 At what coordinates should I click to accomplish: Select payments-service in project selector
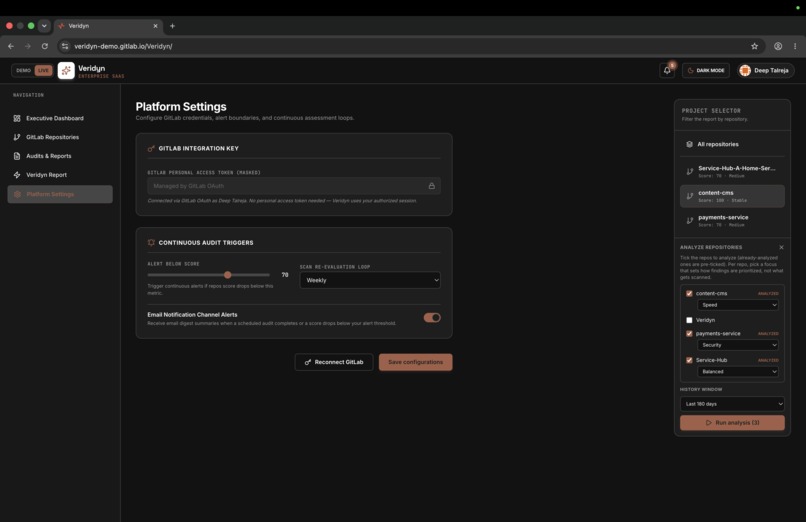[732, 220]
